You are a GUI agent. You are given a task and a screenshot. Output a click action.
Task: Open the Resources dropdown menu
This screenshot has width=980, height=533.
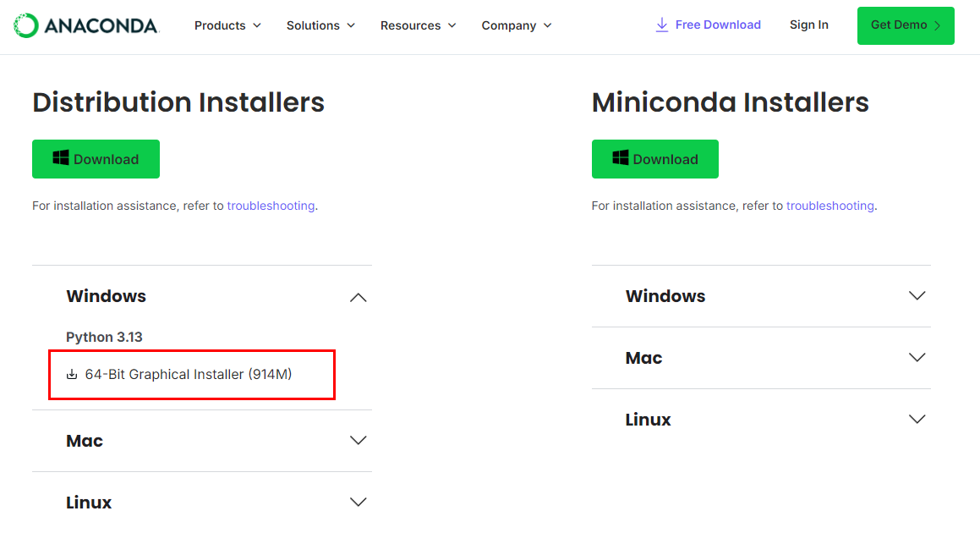(418, 25)
